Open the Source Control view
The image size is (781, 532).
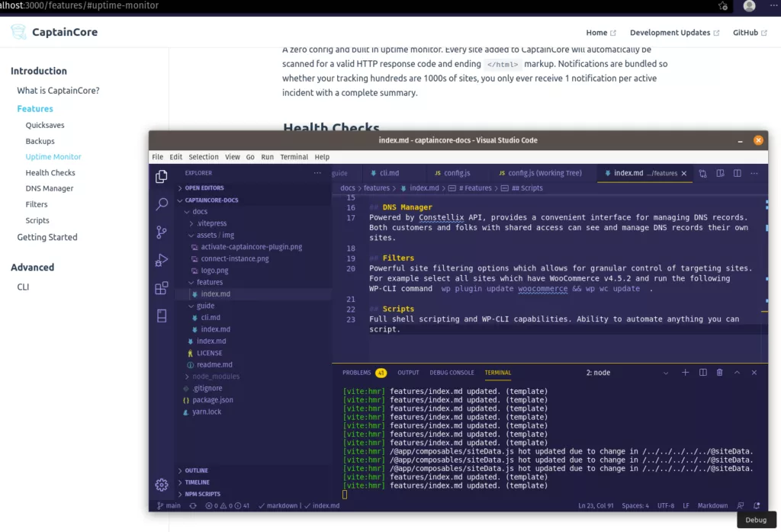(x=162, y=232)
